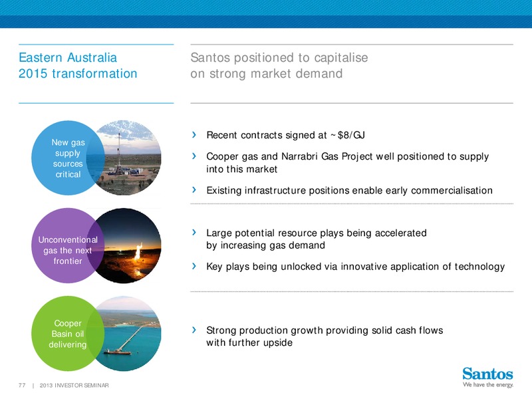Click the chevron bullet before 'Recent contracts signed'

pos(194,135)
